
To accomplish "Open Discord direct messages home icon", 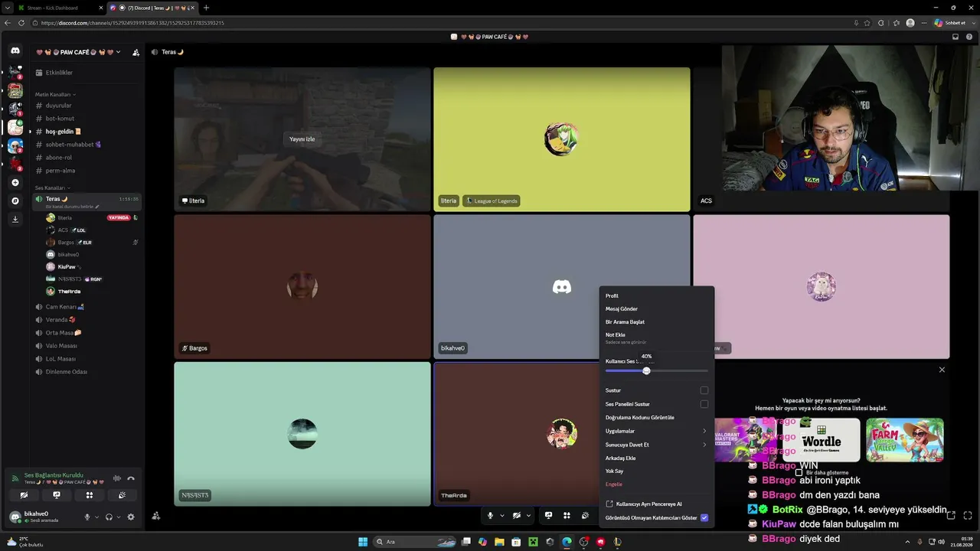I will (x=15, y=51).
